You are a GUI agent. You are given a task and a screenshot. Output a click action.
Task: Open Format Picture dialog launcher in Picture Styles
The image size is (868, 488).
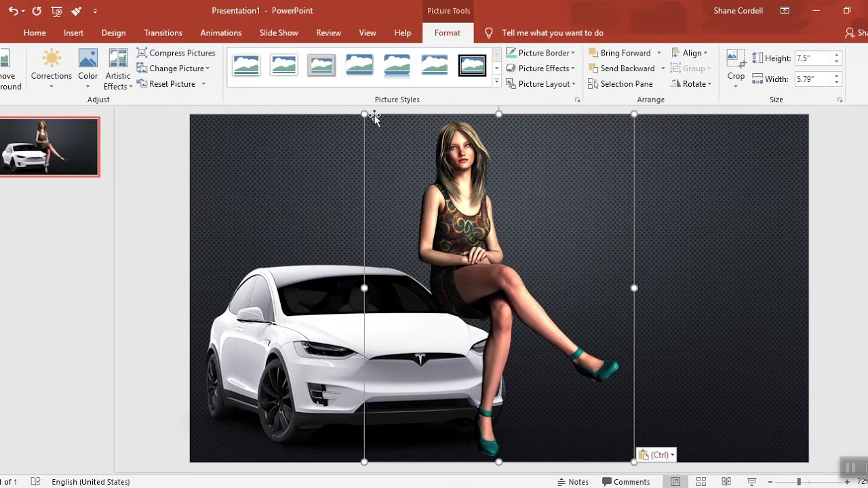pos(578,100)
